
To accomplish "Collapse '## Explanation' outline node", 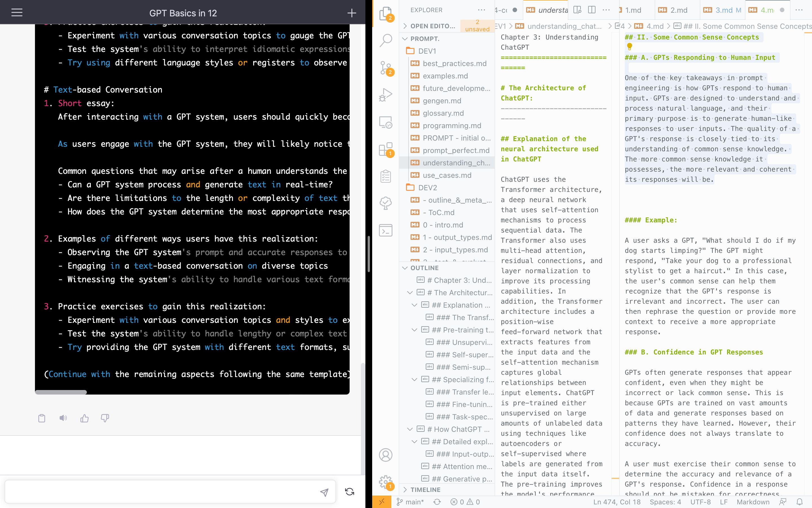I will (x=414, y=305).
